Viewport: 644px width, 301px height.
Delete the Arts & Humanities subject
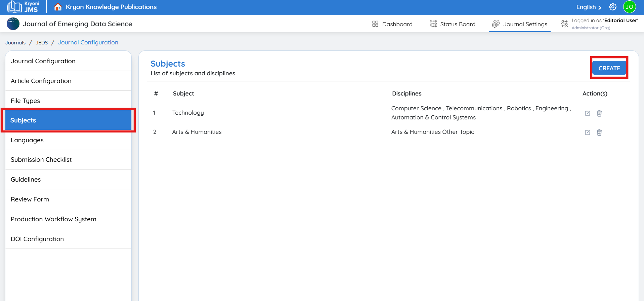click(x=599, y=133)
